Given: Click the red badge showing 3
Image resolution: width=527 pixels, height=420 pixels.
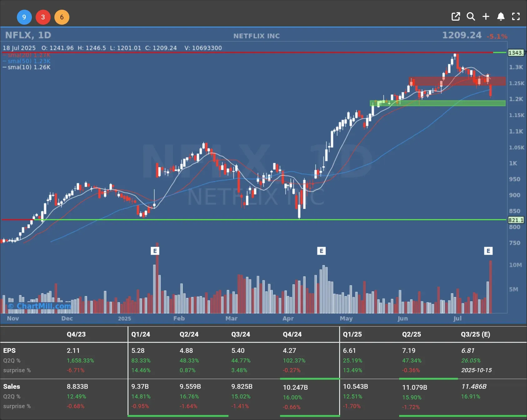Looking at the screenshot, I should (x=43, y=17).
